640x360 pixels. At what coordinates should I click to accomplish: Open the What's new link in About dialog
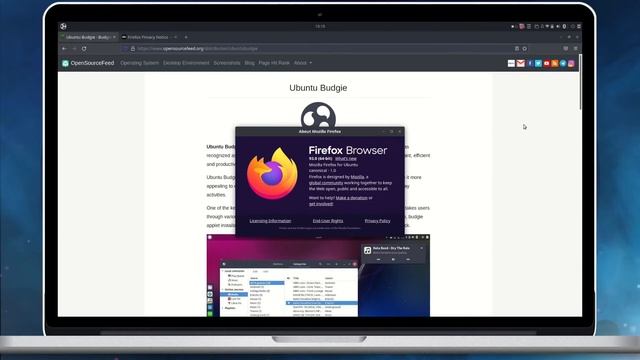tap(346, 158)
